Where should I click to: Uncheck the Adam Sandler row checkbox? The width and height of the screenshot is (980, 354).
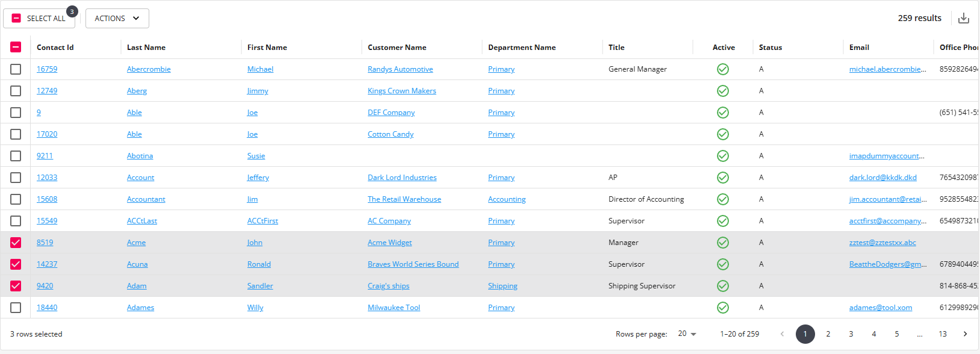tap(16, 286)
